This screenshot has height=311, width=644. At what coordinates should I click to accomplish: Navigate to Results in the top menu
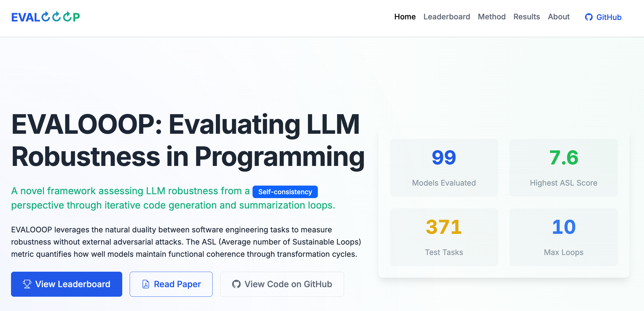[x=527, y=17]
